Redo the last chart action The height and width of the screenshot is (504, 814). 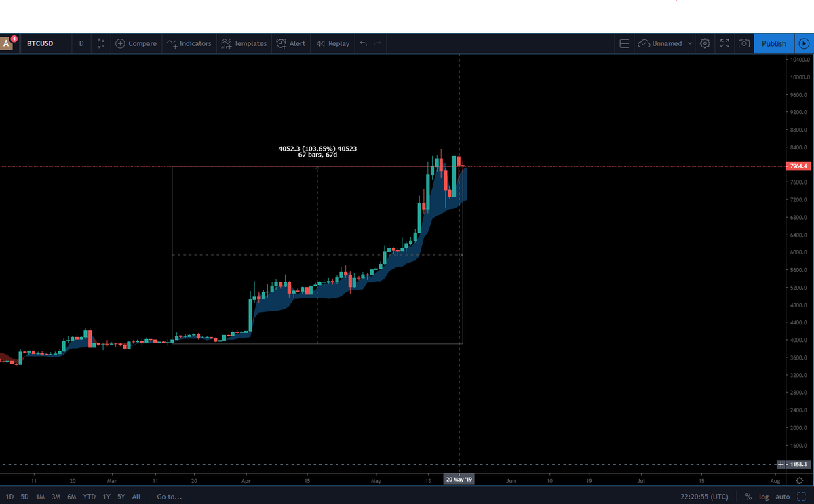click(x=378, y=43)
